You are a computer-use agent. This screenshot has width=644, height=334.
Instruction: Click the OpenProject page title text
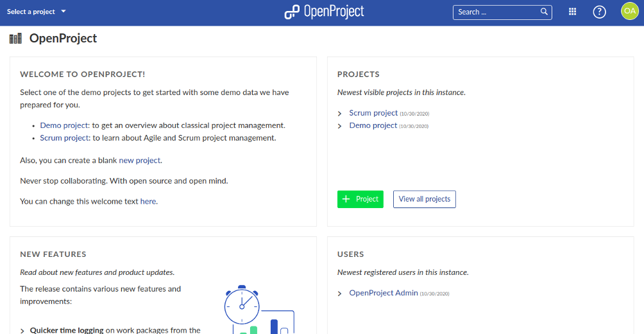coord(64,39)
